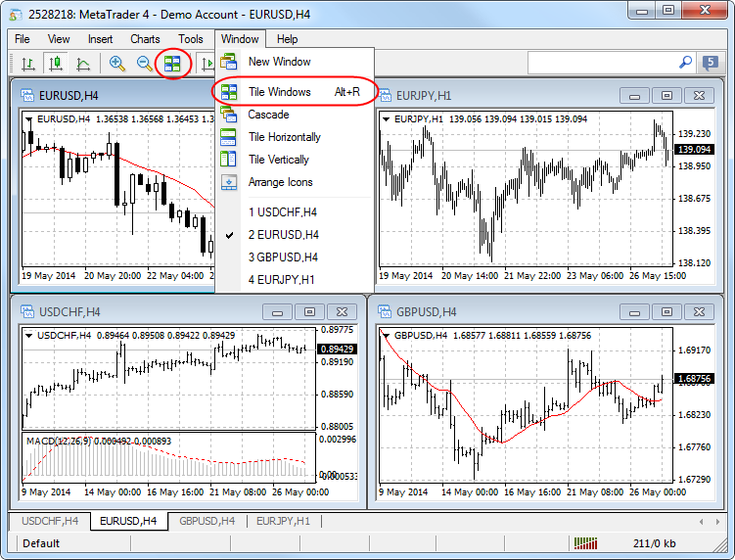Select the bar chart toolbar icon

28,64
